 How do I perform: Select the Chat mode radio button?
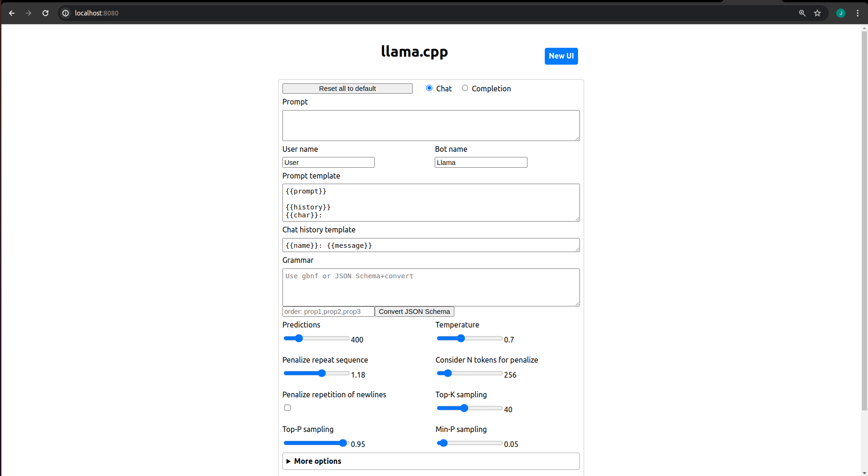(429, 88)
